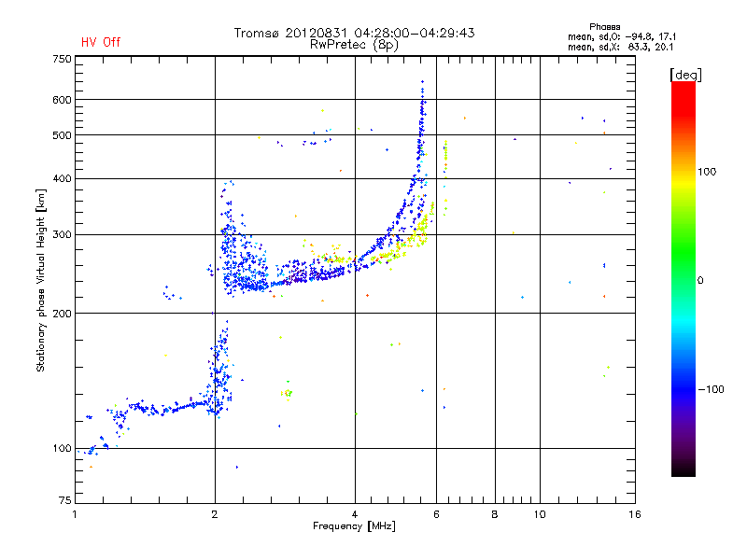Click the 'Stationary phase Virtual Height [km]' axis title
747x560 pixels.
(x=41, y=280)
